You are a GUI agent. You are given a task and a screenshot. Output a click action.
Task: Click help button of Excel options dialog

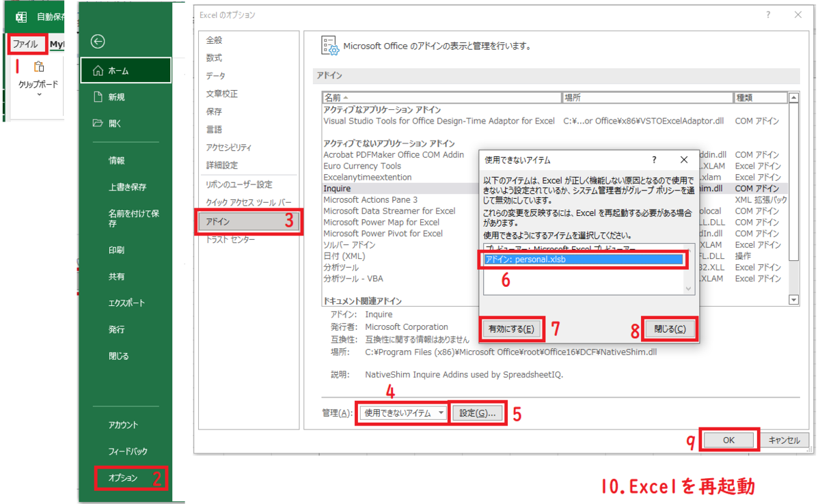768,14
